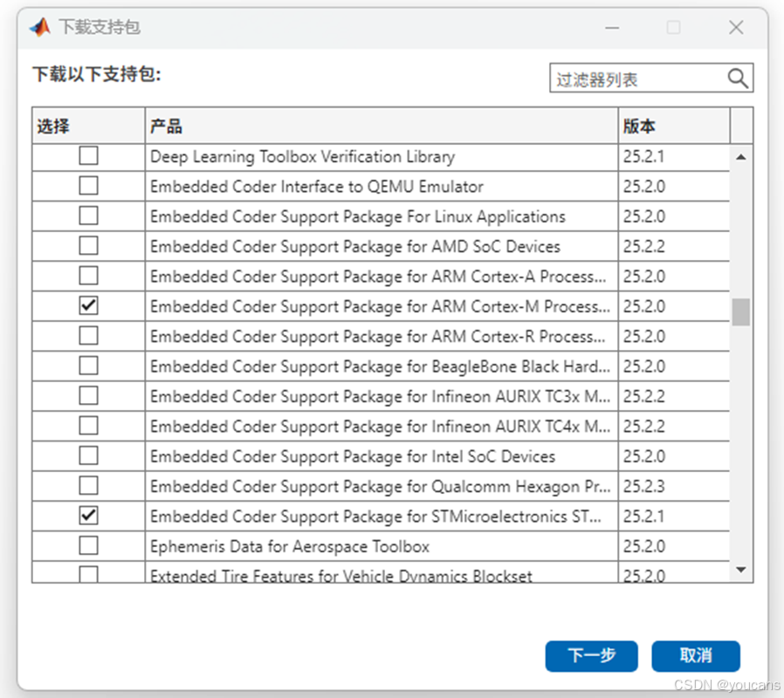Image resolution: width=784 pixels, height=698 pixels.
Task: Click 'Deep Learning Toolbox Verification Library' text
Action: (x=302, y=157)
